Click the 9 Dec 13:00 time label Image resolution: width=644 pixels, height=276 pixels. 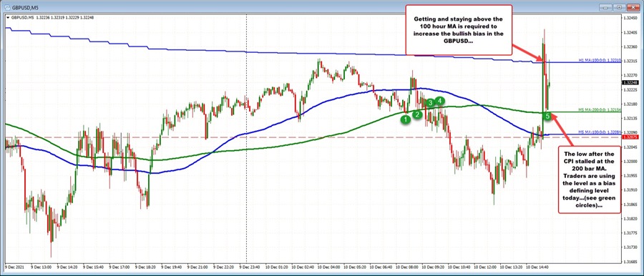pyautogui.click(x=40, y=266)
